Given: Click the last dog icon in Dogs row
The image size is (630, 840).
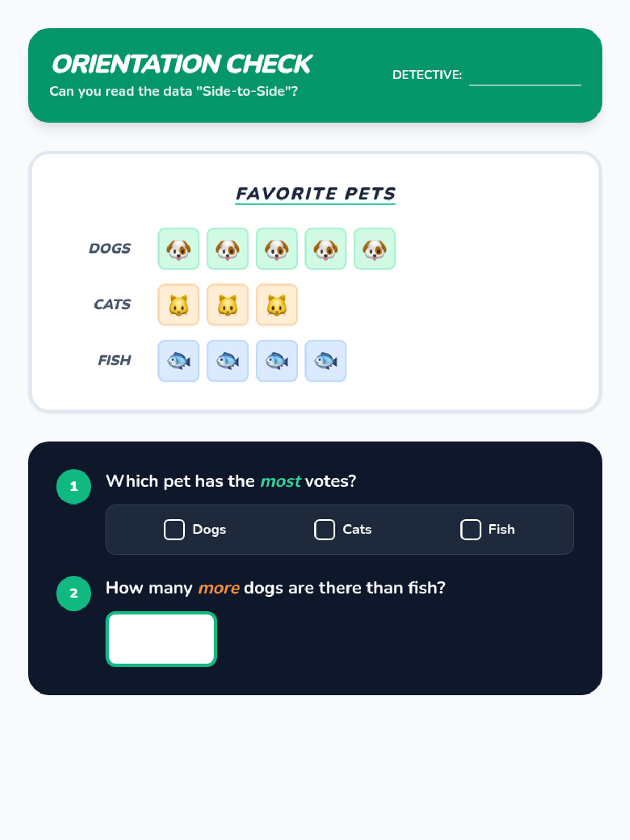Looking at the screenshot, I should click(x=374, y=249).
